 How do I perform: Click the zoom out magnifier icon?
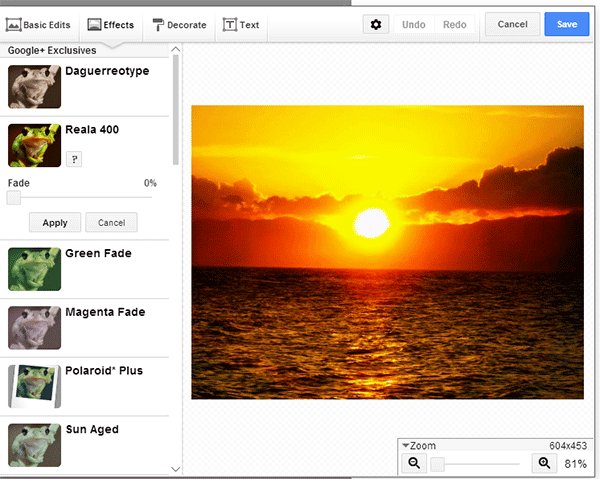pyautogui.click(x=414, y=463)
